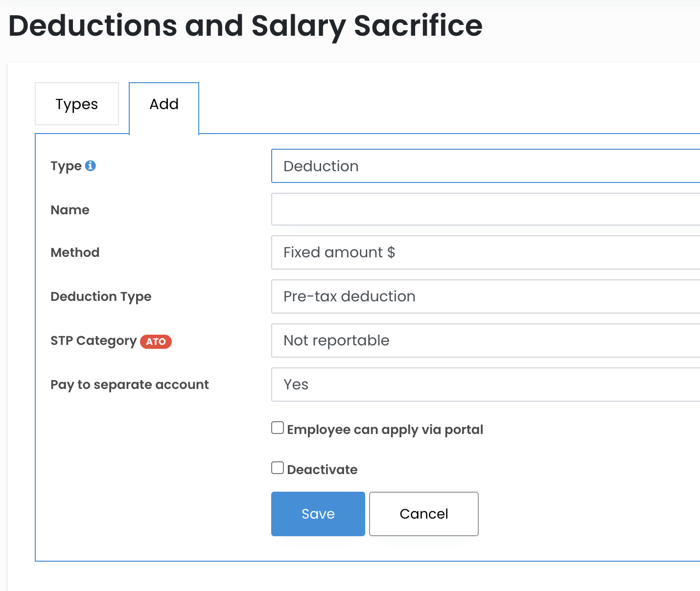Open the Pay to separate account dropdown
Viewport: 700px width, 591px height.
coord(485,385)
